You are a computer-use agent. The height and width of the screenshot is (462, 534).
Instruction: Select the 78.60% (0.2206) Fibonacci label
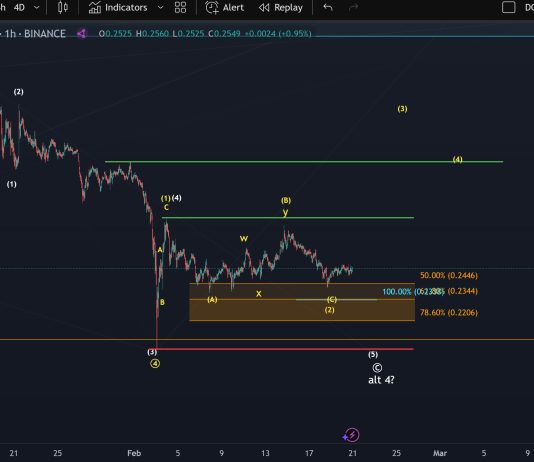pos(449,313)
